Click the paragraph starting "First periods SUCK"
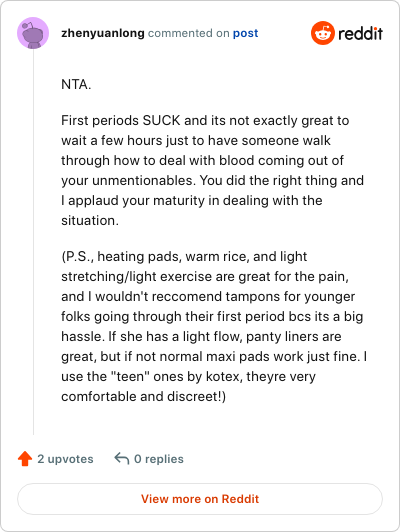 tap(212, 170)
